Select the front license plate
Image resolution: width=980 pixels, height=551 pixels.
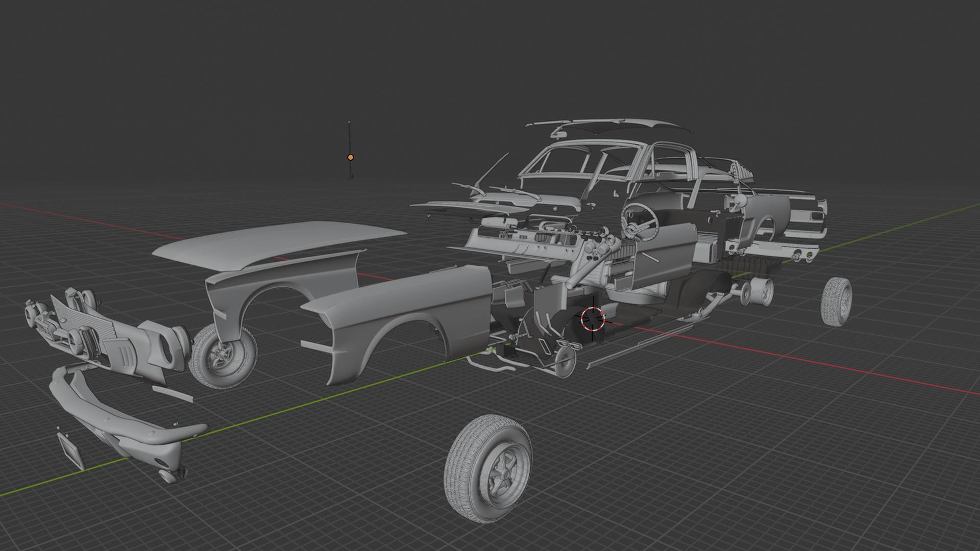(x=70, y=450)
